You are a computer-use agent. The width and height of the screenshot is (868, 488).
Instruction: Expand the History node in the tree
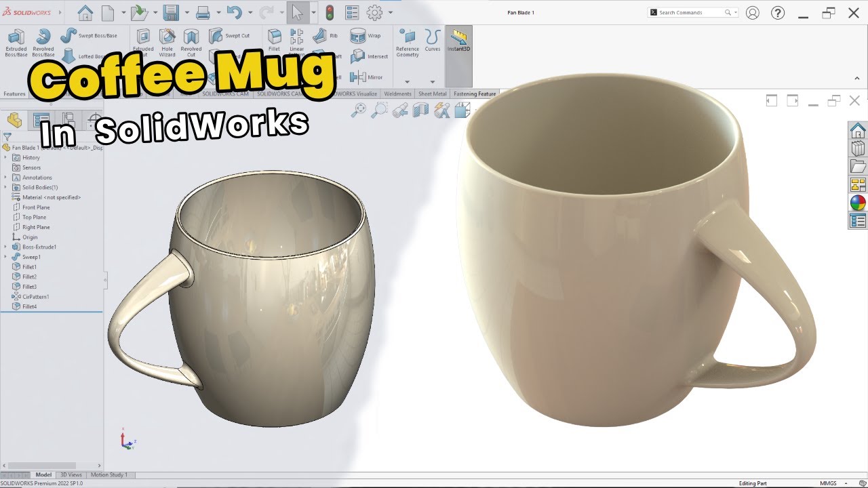click(5, 157)
